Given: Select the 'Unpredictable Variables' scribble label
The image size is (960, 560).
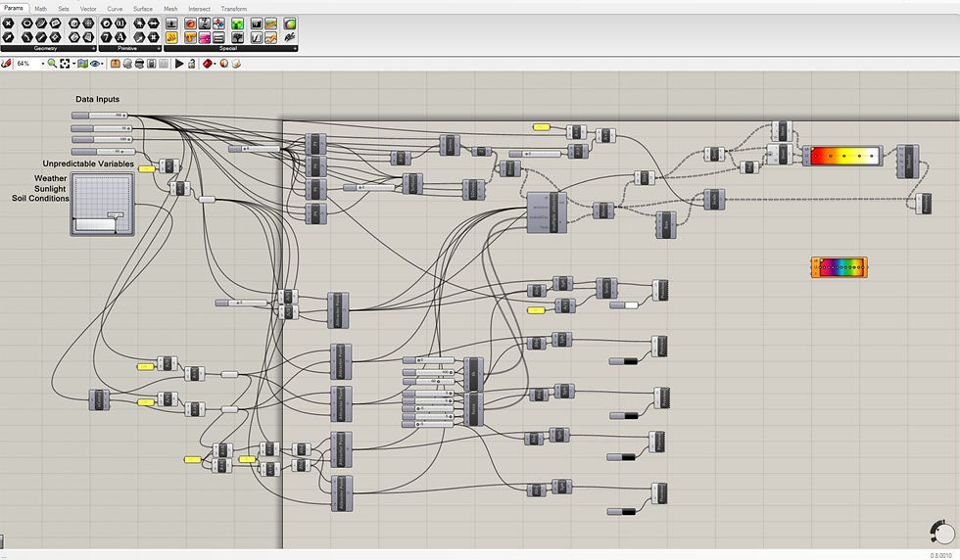Looking at the screenshot, I should pos(88,163).
